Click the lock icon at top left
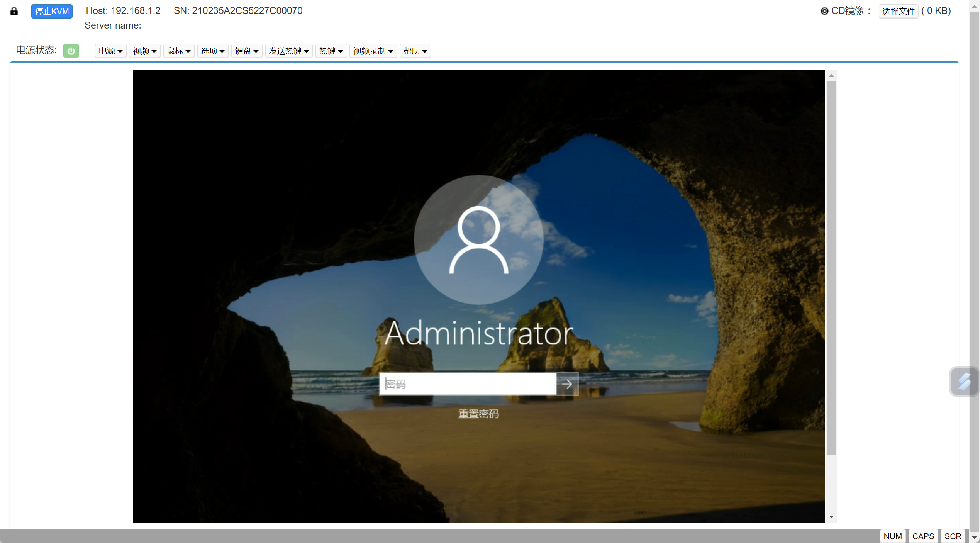 click(x=14, y=11)
